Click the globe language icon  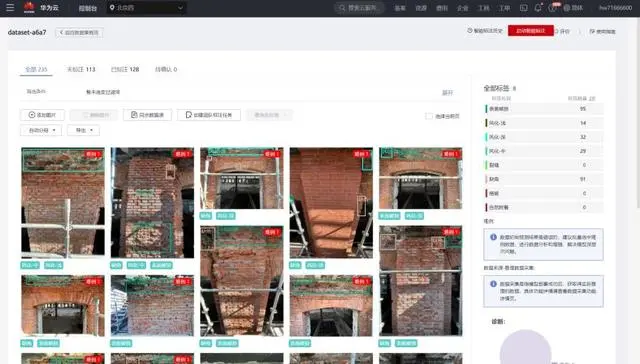tap(567, 8)
